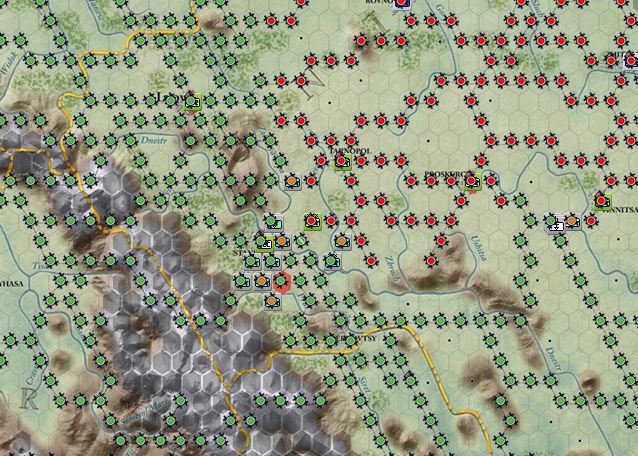Click the PROSKUROV city label
This screenshot has height=456, width=638.
click(x=446, y=174)
